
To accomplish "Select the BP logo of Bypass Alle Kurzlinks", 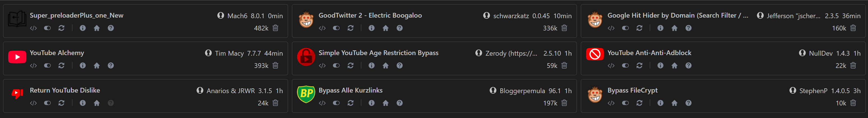I will tap(306, 95).
